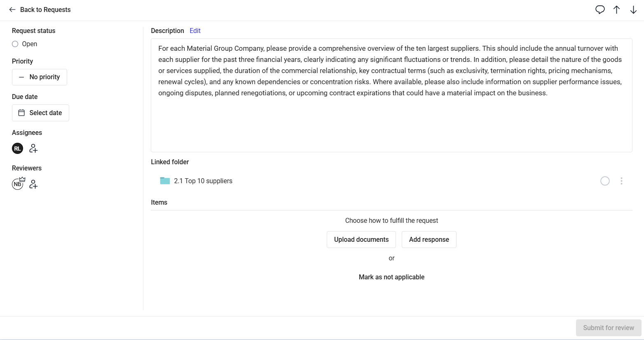Screen dimensions: 644x340
Task: Open the Select date picker
Action: pyautogui.click(x=40, y=113)
